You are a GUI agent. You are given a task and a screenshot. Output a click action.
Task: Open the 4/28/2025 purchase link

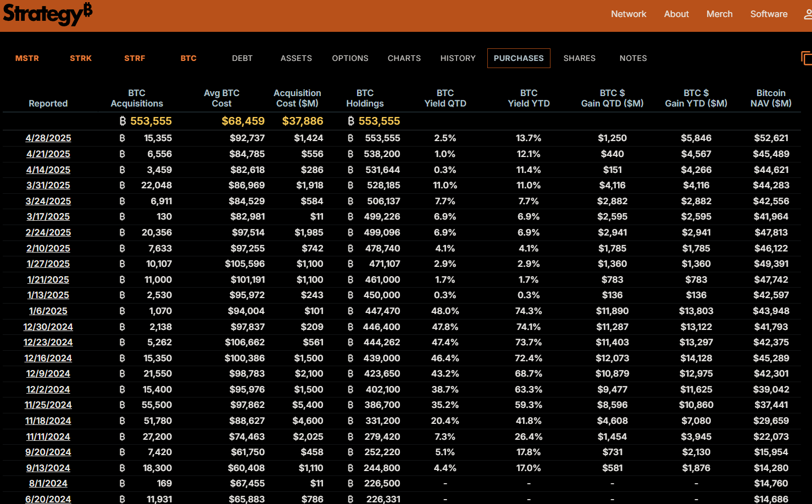pos(48,138)
